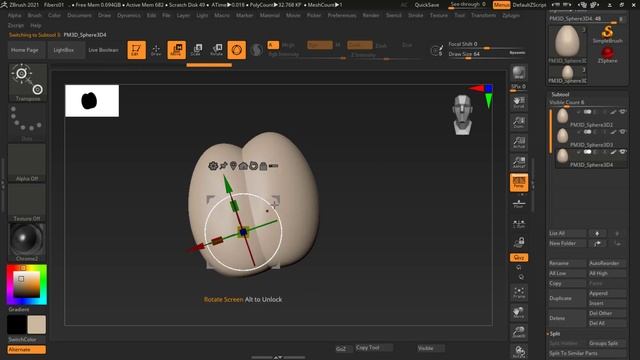The width and height of the screenshot is (640, 360).
Task: Open the Document menu
Action: [79, 15]
